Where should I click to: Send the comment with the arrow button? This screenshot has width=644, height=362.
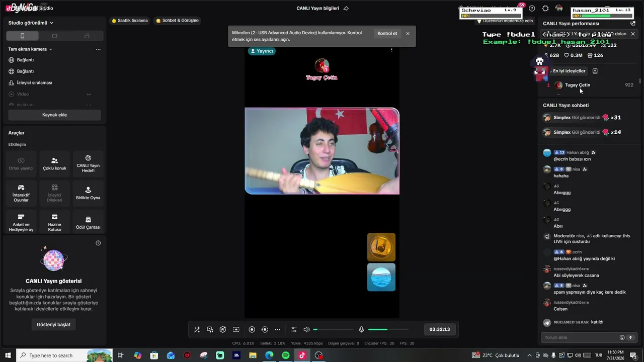[630, 337]
